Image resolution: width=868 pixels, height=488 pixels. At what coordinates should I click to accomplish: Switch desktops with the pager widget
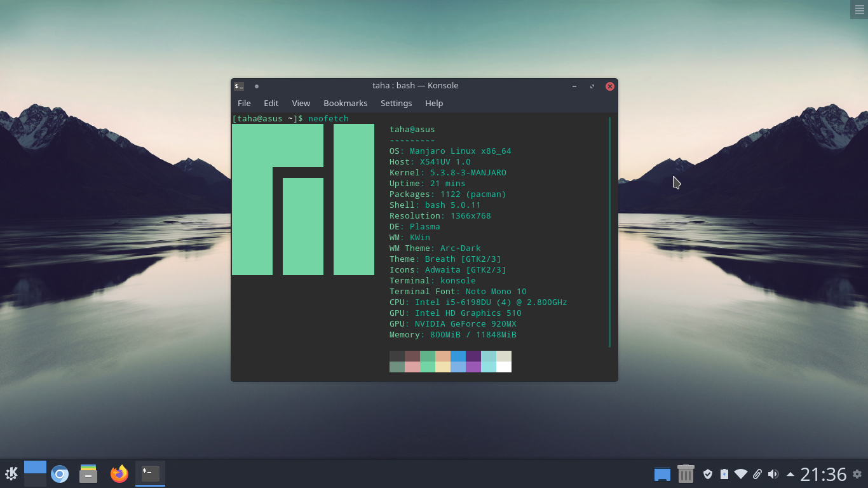pos(35,473)
